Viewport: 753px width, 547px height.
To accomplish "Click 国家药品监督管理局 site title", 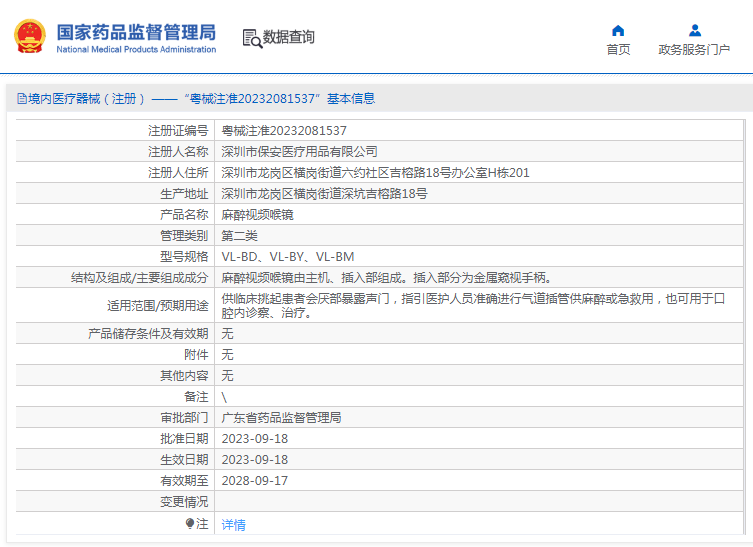I will (x=136, y=33).
